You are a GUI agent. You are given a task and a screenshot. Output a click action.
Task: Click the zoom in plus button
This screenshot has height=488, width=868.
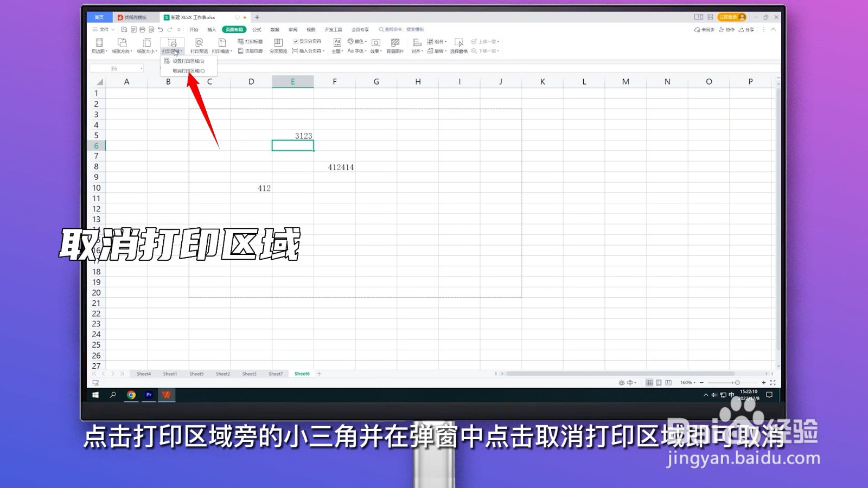click(x=764, y=382)
